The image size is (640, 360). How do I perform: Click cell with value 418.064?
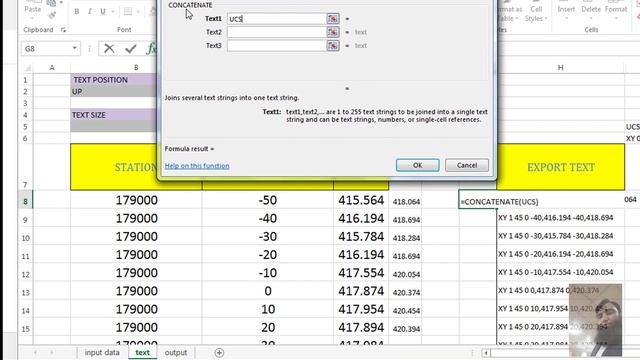406,201
